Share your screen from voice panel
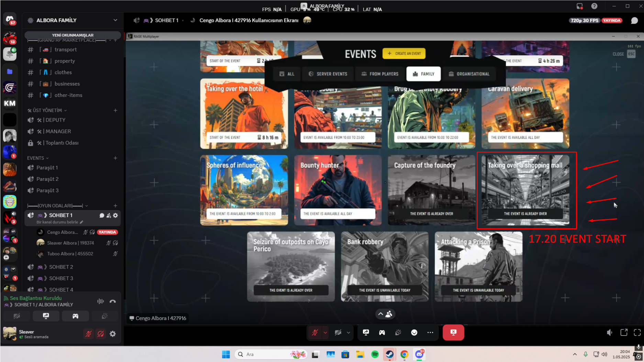This screenshot has height=362, width=644. (x=46, y=316)
